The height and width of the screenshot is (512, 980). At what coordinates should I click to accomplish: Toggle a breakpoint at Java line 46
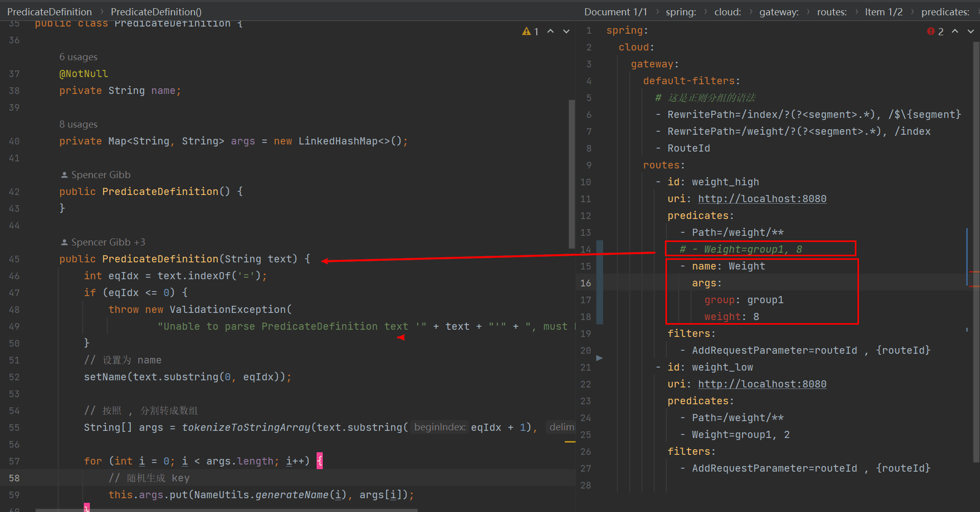[14, 276]
